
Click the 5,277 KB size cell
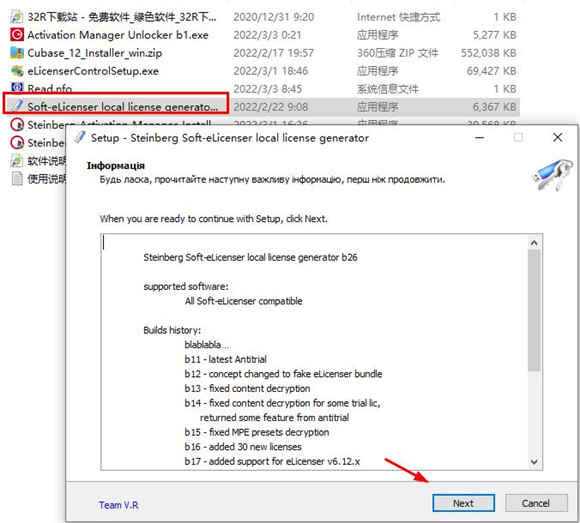[494, 35]
